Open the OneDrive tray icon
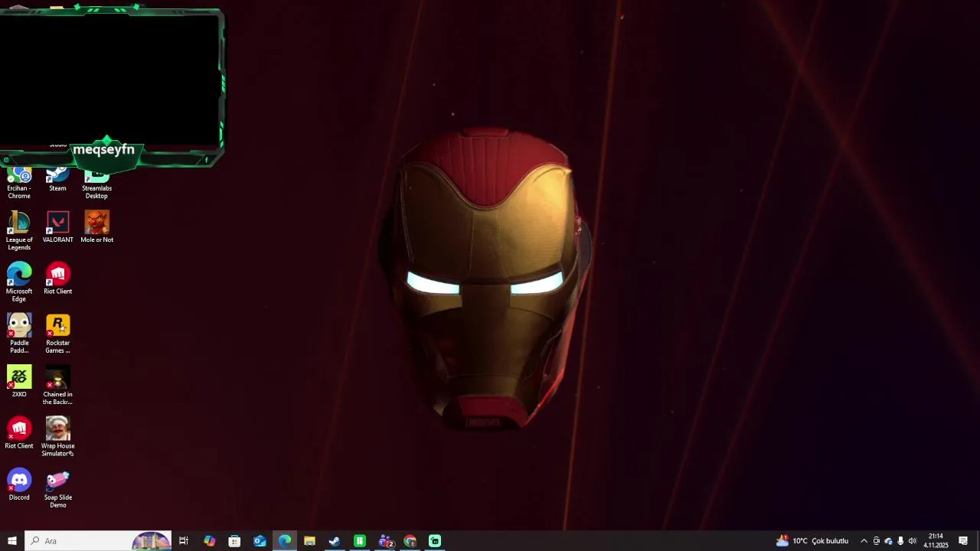The height and width of the screenshot is (551, 980). point(888,541)
